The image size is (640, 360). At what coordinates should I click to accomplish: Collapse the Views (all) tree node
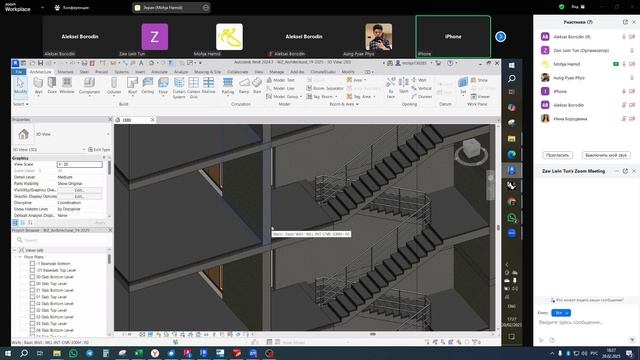[15, 250]
